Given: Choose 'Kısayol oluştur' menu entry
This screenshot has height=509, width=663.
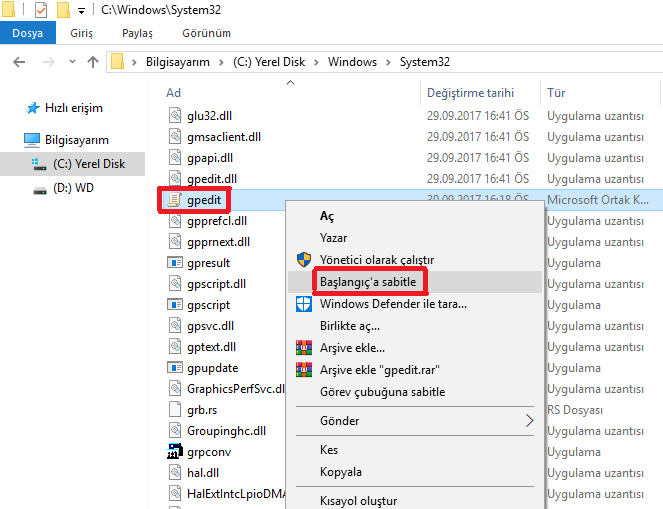Looking at the screenshot, I should pyautogui.click(x=415, y=501).
